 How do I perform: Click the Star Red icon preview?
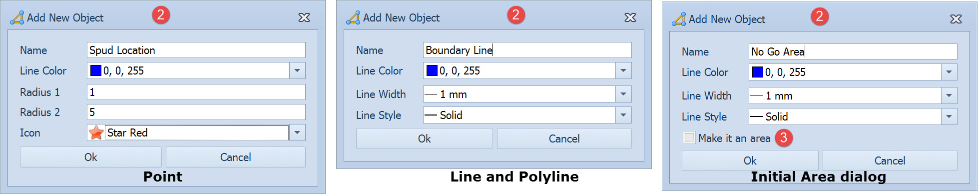96,132
